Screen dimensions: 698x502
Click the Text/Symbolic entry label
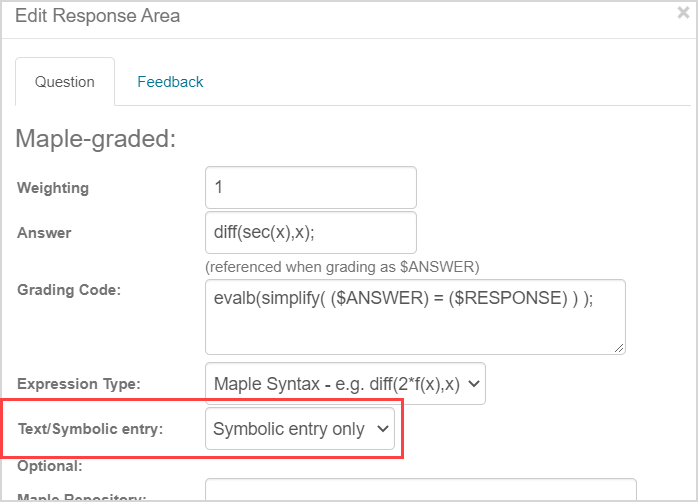click(x=90, y=429)
